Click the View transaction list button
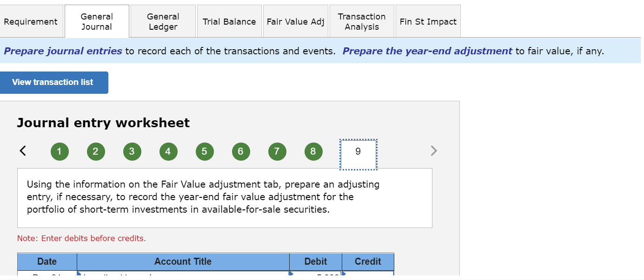644x280 pixels. click(x=54, y=82)
